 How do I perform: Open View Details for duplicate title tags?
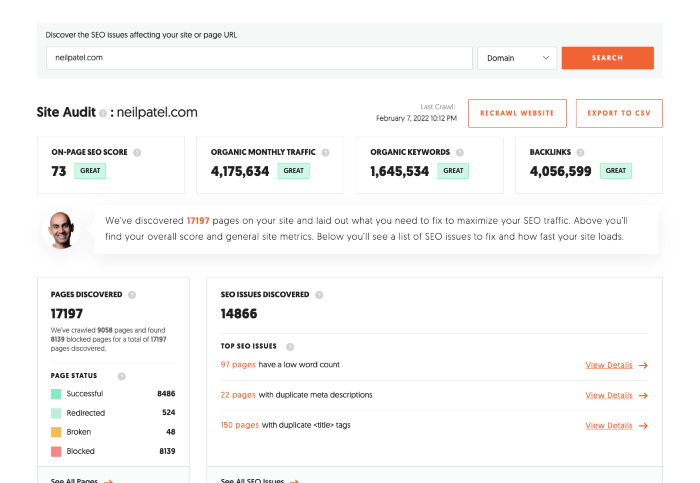(609, 426)
